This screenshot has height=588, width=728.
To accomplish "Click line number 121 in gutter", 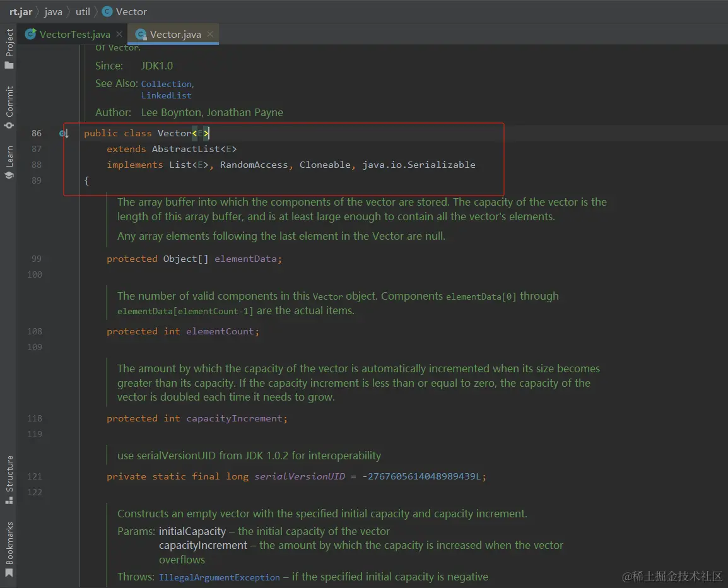I will tap(35, 476).
